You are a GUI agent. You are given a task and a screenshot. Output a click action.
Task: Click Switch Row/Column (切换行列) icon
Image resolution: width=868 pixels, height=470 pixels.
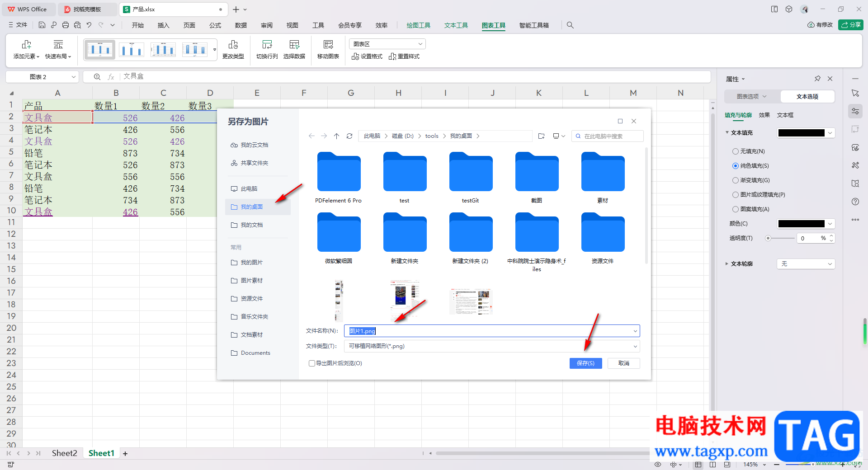click(267, 44)
